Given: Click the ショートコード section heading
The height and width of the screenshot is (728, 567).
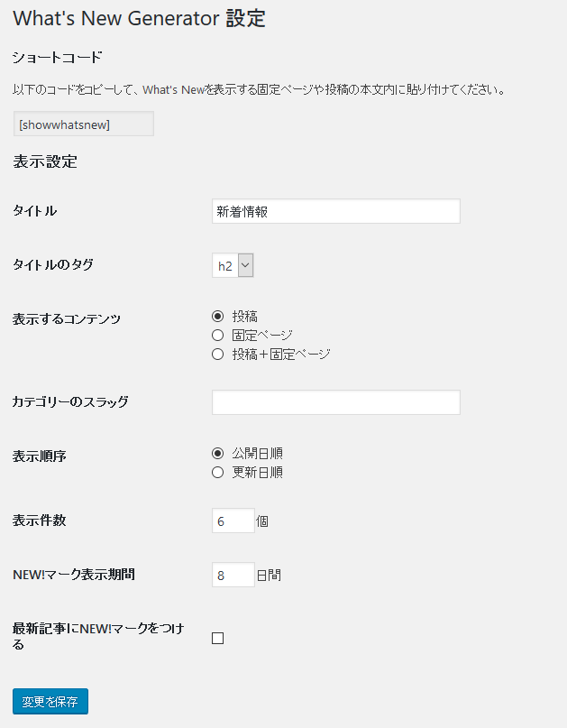Looking at the screenshot, I should point(57,58).
